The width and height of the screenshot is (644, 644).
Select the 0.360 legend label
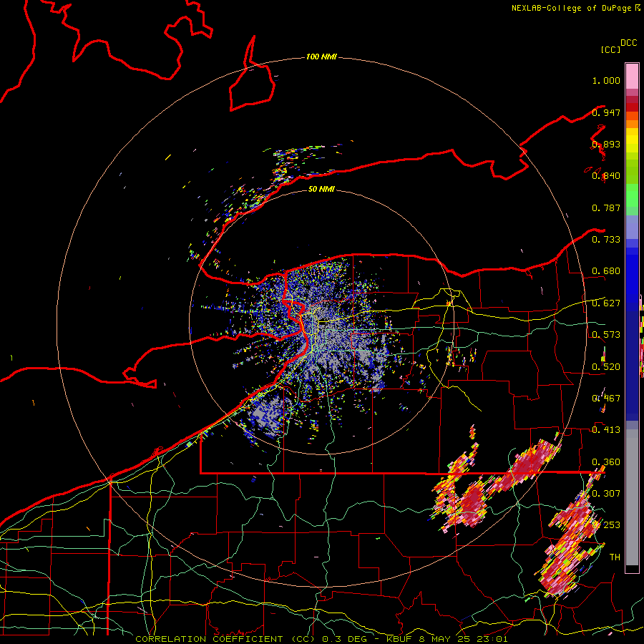tap(606, 462)
